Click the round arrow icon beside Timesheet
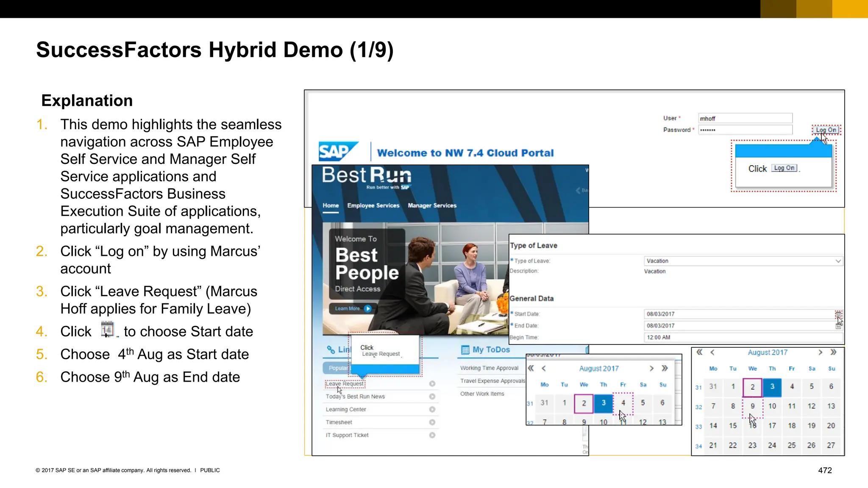Screen dimensions: 868x488 pyautogui.click(x=432, y=422)
